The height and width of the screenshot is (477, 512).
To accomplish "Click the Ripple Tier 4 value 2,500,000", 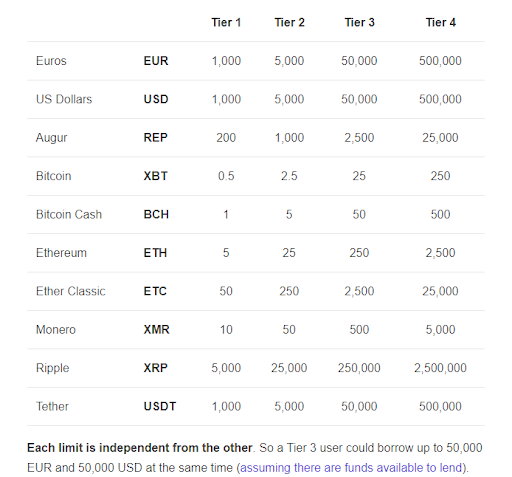I will [x=440, y=368].
